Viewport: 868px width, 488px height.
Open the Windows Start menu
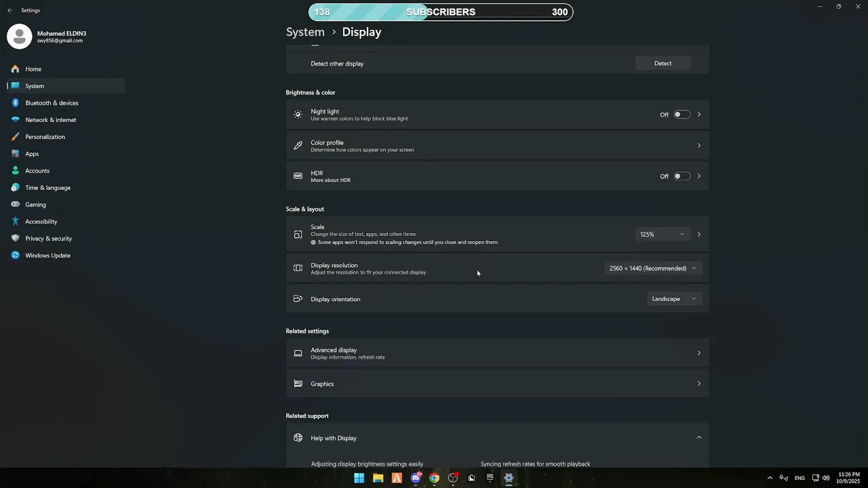click(x=359, y=478)
